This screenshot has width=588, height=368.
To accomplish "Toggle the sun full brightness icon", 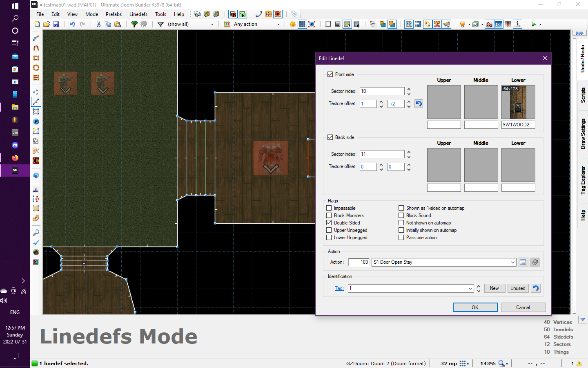I will 293,25.
